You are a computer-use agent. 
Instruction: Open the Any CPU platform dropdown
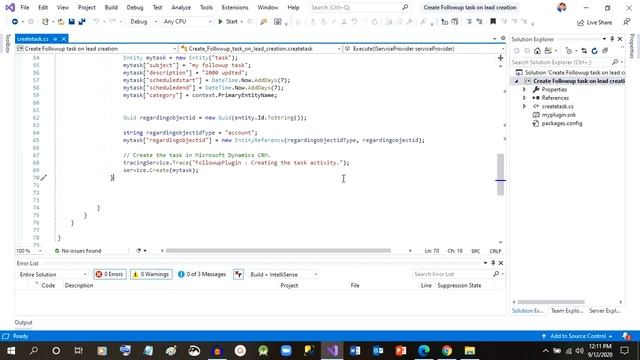[x=187, y=22]
